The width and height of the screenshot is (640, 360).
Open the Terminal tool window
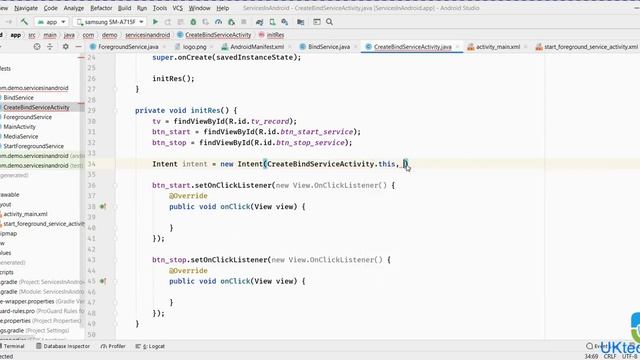tap(13, 346)
